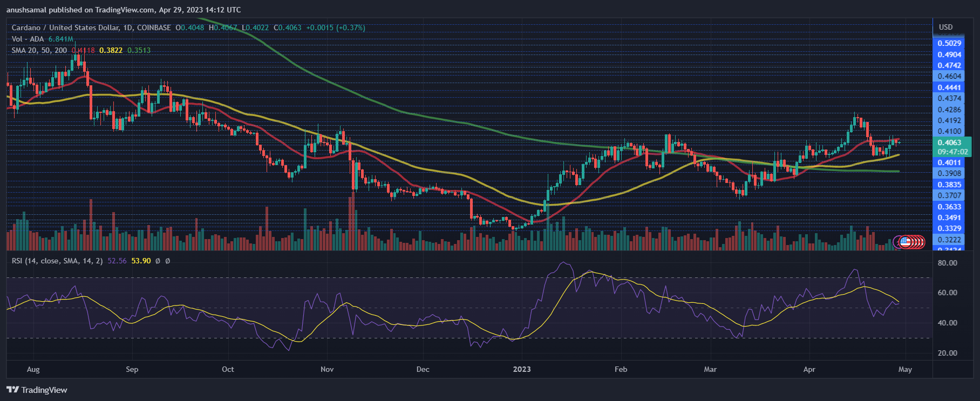The image size is (980, 401).
Task: Click the current price label 0.4063
Action: click(x=949, y=143)
